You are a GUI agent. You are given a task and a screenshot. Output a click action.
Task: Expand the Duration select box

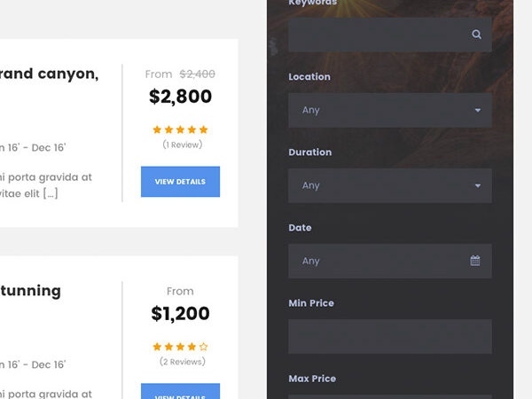(381, 185)
